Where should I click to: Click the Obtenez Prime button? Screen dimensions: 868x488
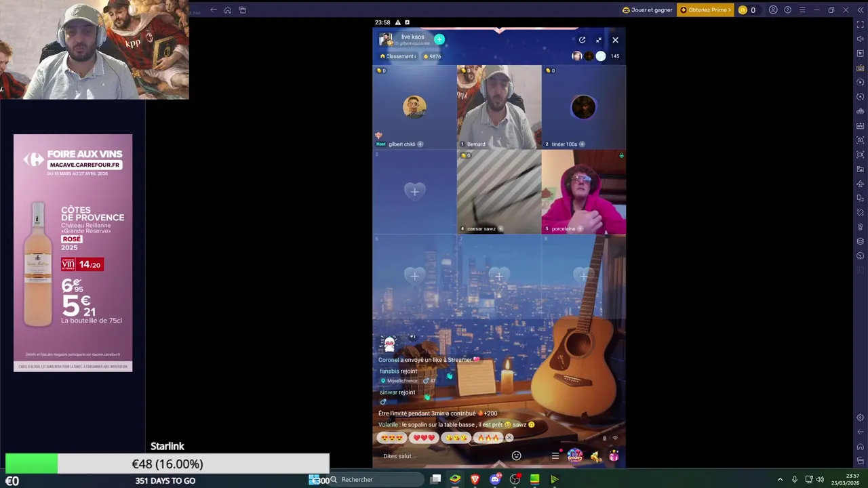pos(705,9)
